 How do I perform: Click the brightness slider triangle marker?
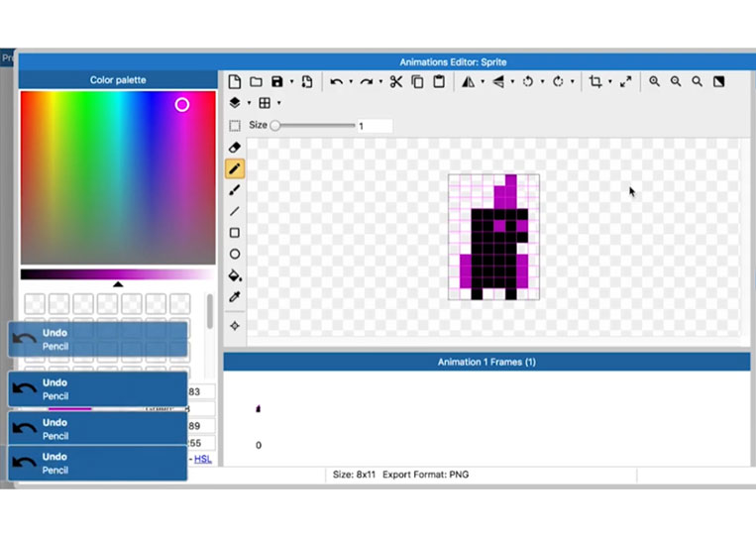pos(118,284)
